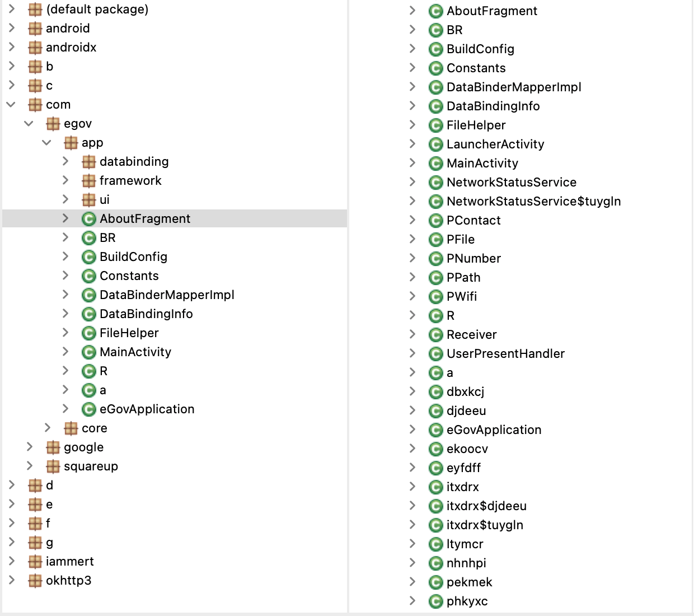
Task: Select the PNumber class
Action: 473,259
